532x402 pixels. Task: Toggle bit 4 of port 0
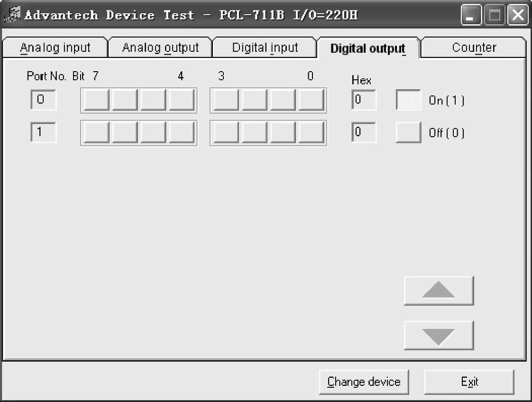[182, 100]
